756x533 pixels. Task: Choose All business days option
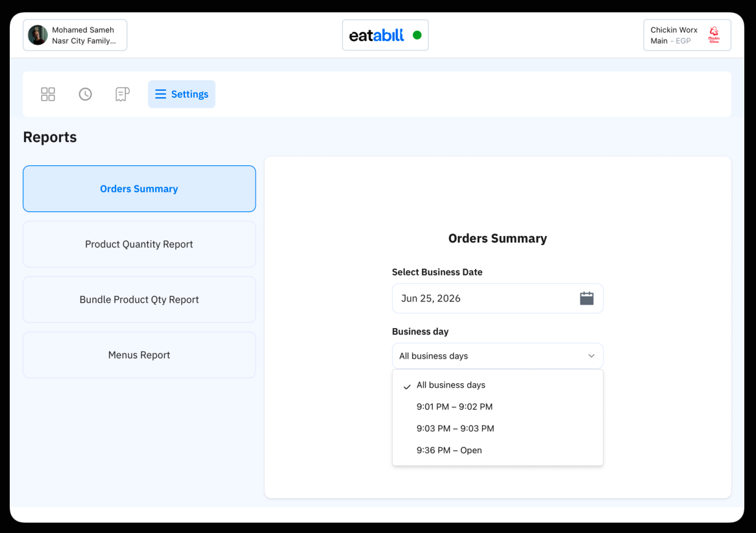coord(498,385)
